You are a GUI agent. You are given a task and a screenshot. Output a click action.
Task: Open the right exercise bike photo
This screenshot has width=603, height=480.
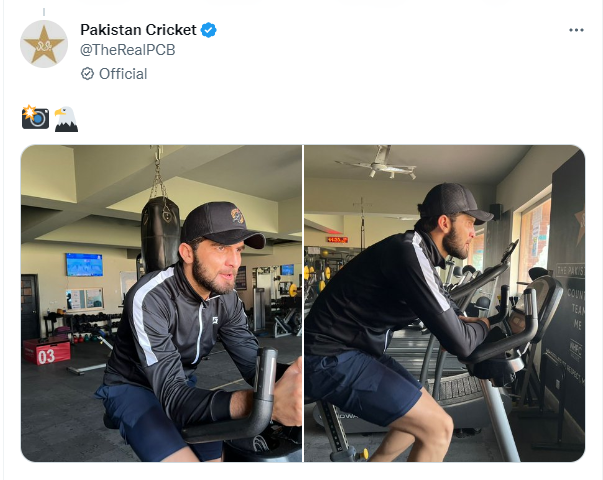pos(444,303)
